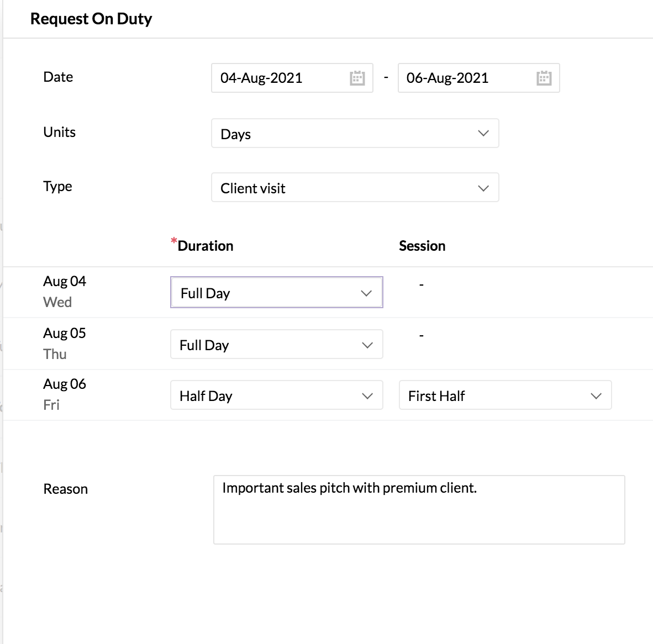Click the Aug 06 Half Day chevron arrow
This screenshot has width=653, height=644.
click(x=367, y=395)
